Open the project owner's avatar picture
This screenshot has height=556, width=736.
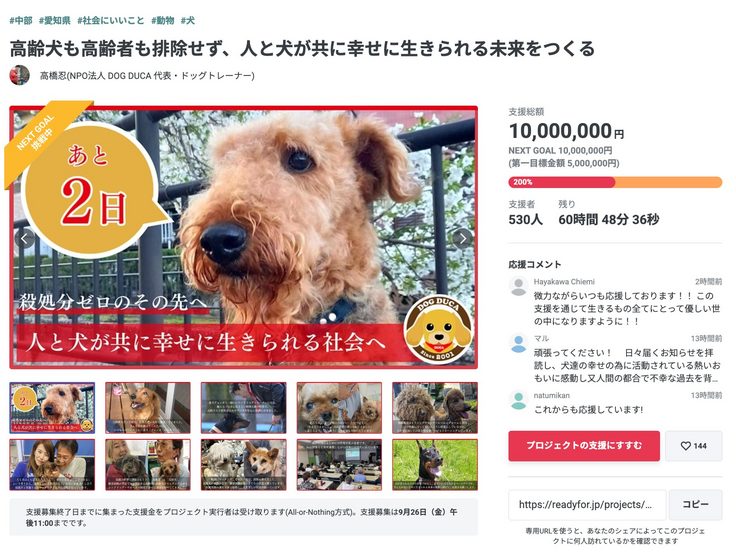(x=19, y=75)
